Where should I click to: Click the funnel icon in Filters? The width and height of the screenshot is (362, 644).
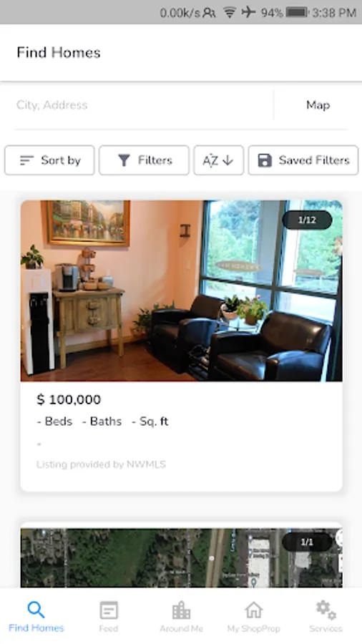124,160
